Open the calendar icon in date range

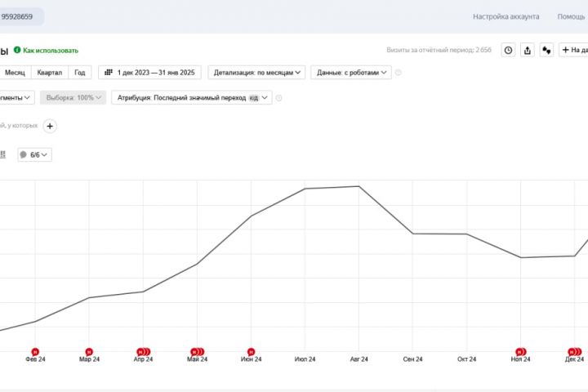point(109,73)
